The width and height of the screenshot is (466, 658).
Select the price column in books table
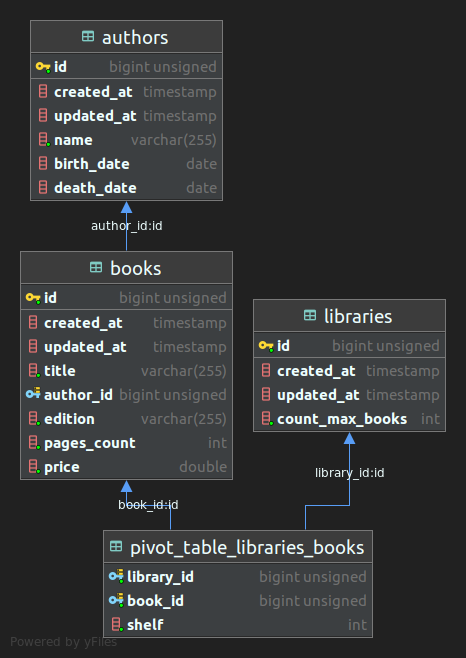[x=126, y=467]
